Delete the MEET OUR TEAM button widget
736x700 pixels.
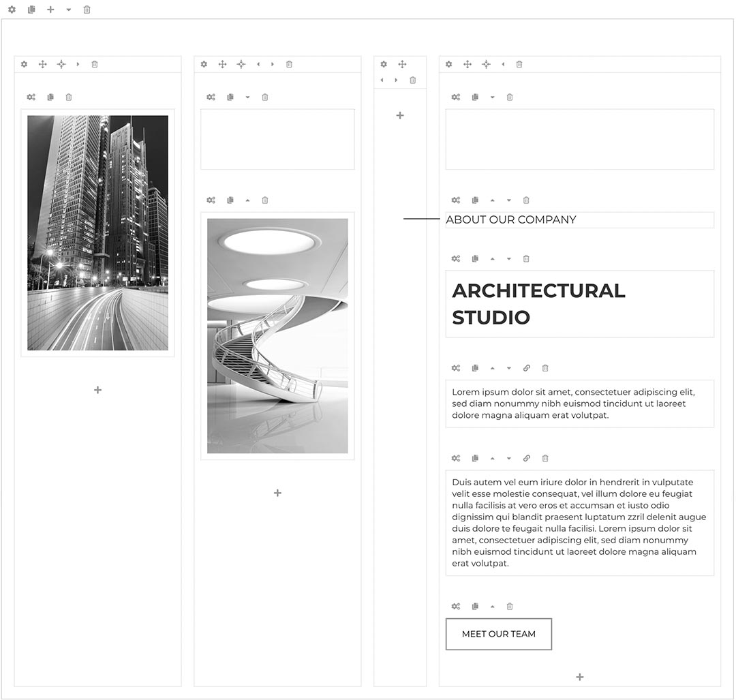point(509,606)
